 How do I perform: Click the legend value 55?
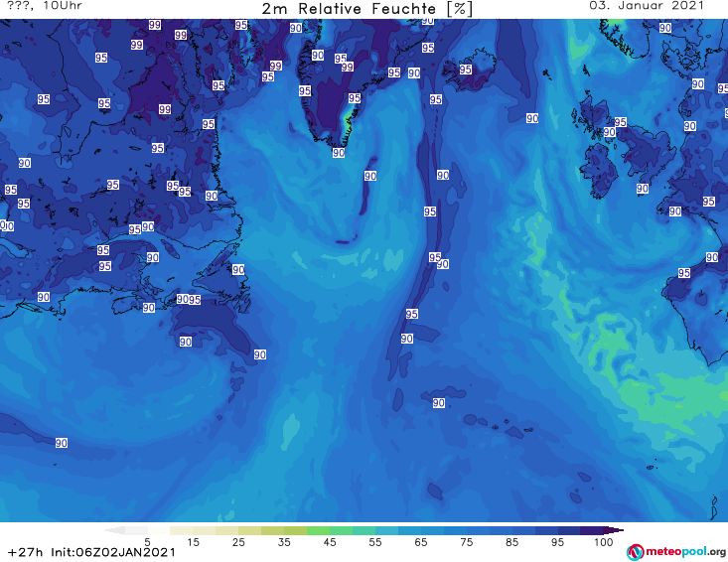click(x=374, y=541)
